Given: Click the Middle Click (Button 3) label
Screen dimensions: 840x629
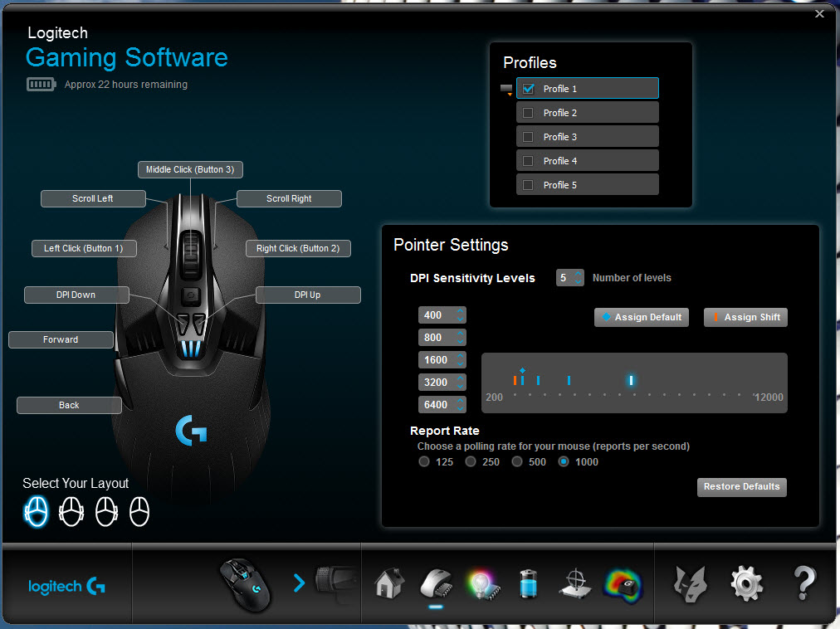Looking at the screenshot, I should point(190,170).
